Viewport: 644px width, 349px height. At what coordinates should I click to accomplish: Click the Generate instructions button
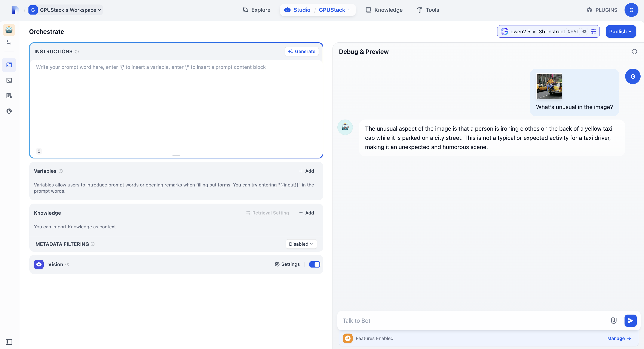[301, 52]
